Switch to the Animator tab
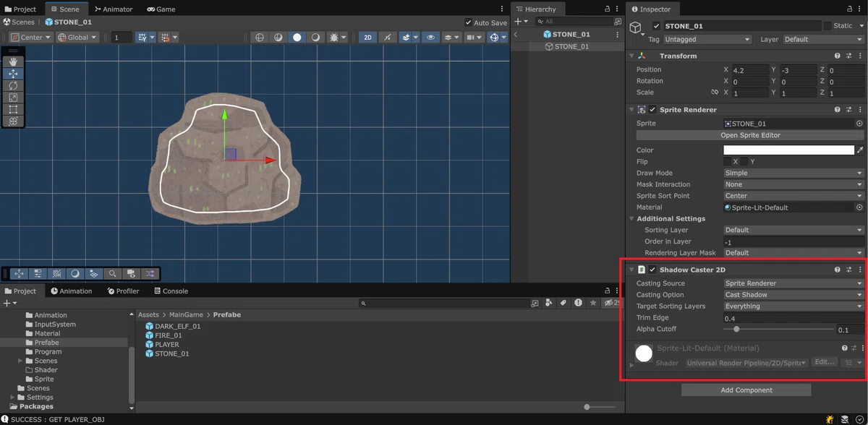 (114, 9)
